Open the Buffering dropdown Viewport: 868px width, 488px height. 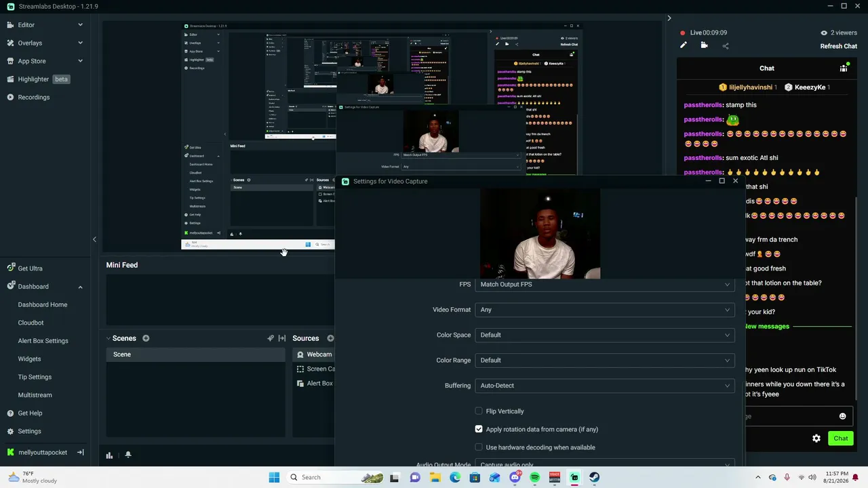coord(605,386)
